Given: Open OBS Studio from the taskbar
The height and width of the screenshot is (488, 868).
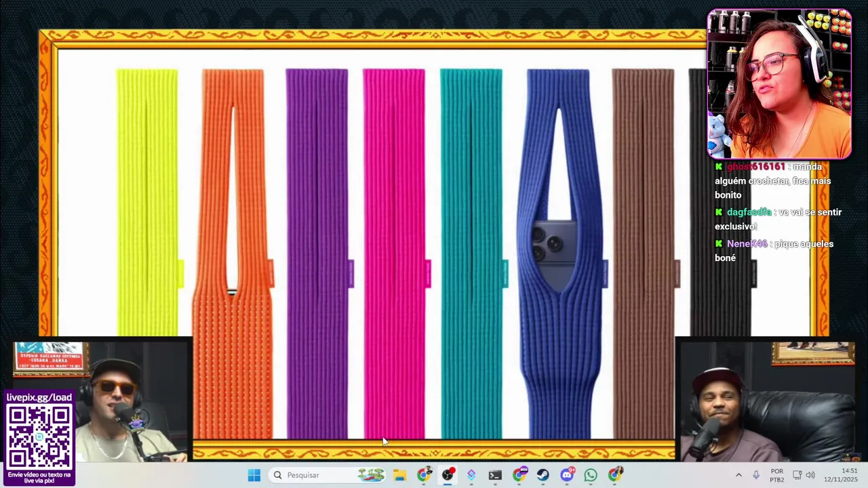Looking at the screenshot, I should (x=448, y=475).
